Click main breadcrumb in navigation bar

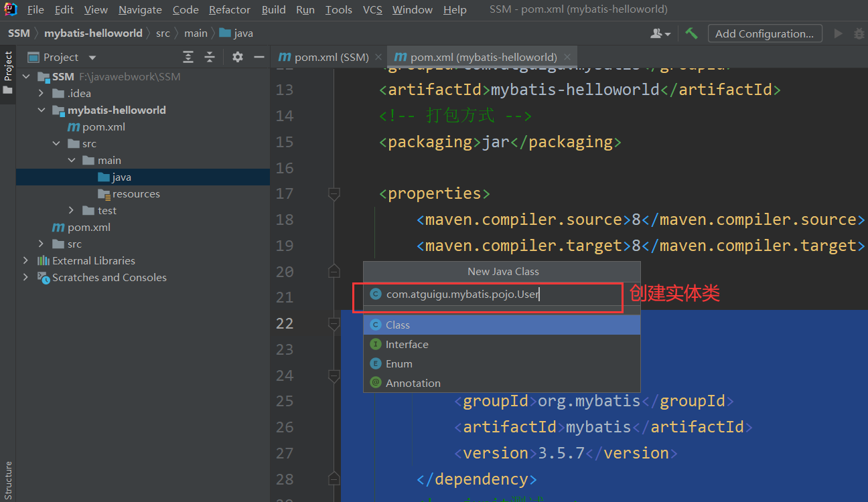click(196, 33)
